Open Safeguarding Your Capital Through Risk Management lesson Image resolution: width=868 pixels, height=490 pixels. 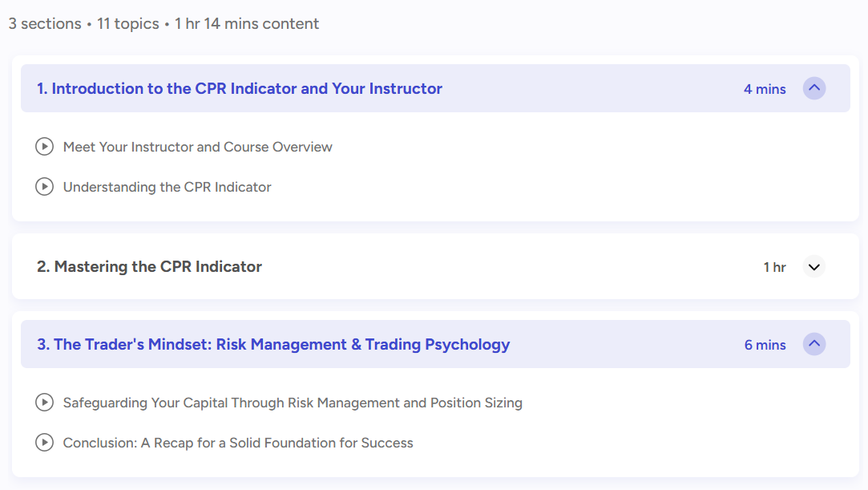coord(293,403)
